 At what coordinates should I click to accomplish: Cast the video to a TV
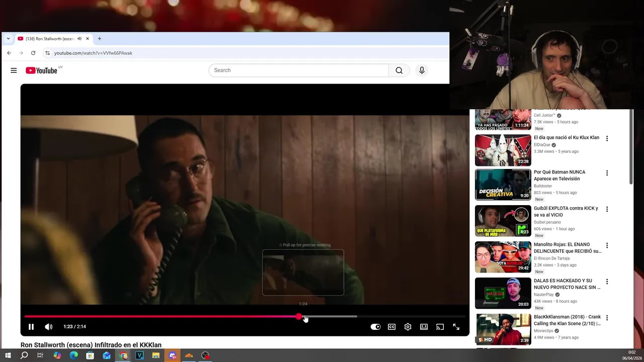tap(440, 327)
